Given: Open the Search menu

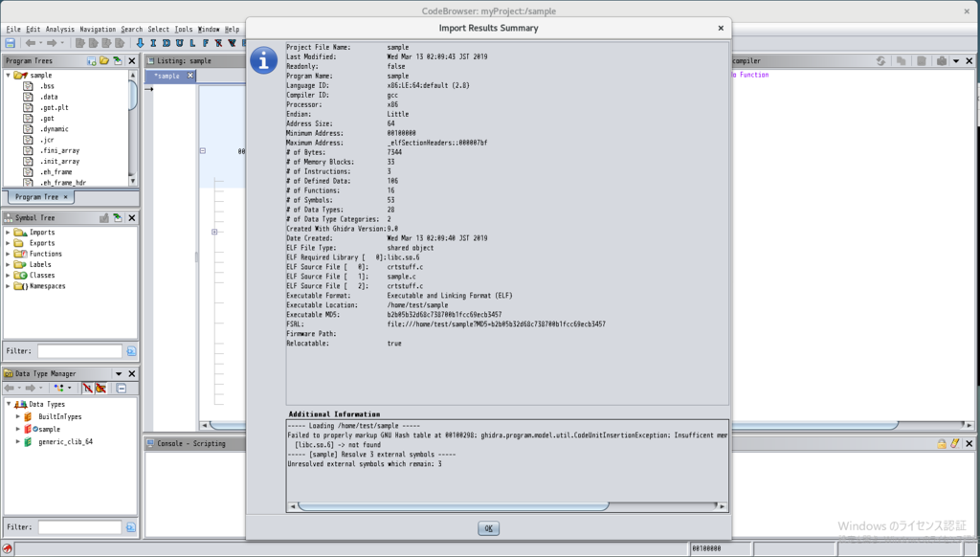Looking at the screenshot, I should [132, 30].
